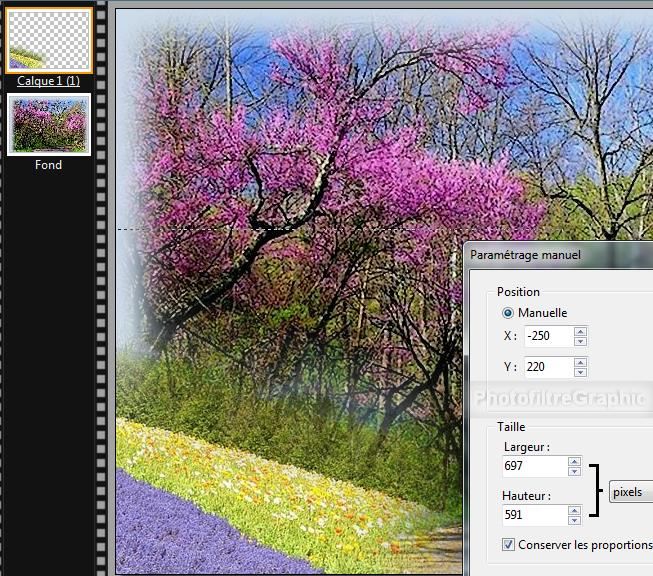Toggle Conserver les proportions checkbox

508,545
